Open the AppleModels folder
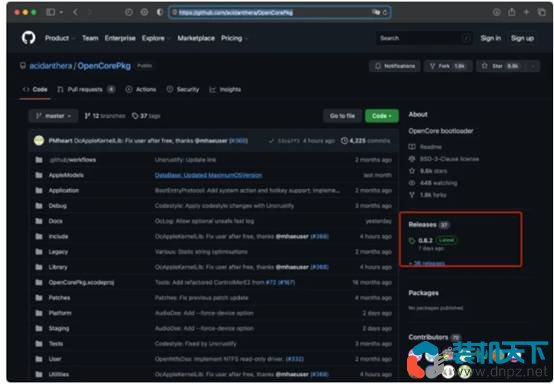The height and width of the screenshot is (384, 554). point(66,175)
